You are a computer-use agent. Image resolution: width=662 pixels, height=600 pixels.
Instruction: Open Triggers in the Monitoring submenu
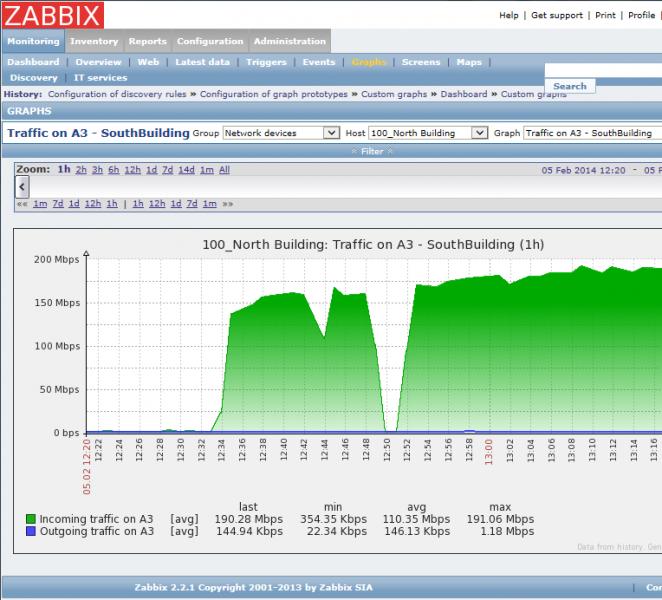click(x=266, y=62)
